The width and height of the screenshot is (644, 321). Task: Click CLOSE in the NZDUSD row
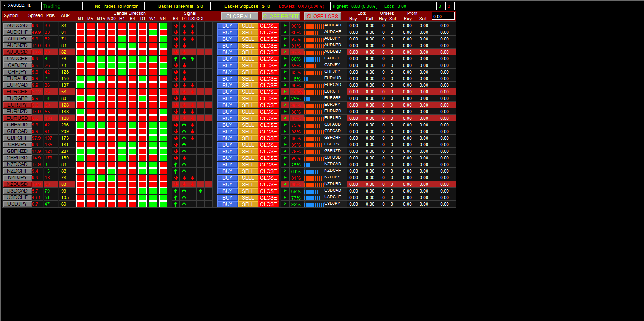(x=269, y=184)
